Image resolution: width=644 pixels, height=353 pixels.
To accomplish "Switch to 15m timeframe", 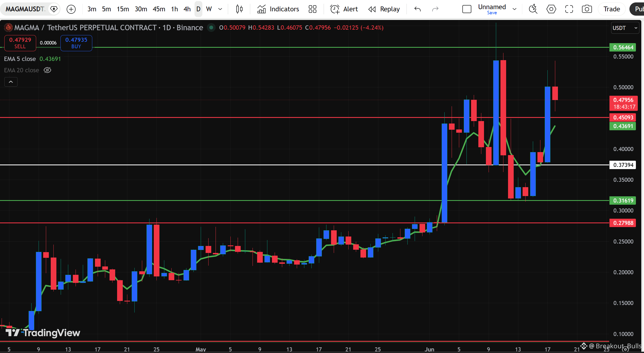I will click(123, 9).
